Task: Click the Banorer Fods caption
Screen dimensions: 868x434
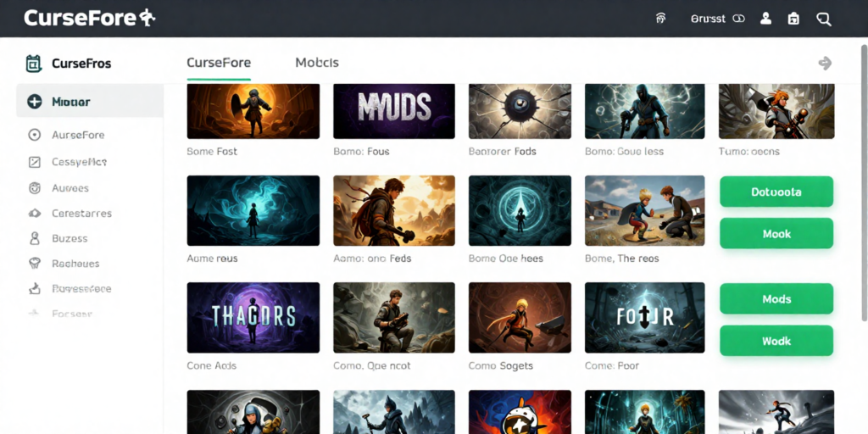Action: pos(502,151)
